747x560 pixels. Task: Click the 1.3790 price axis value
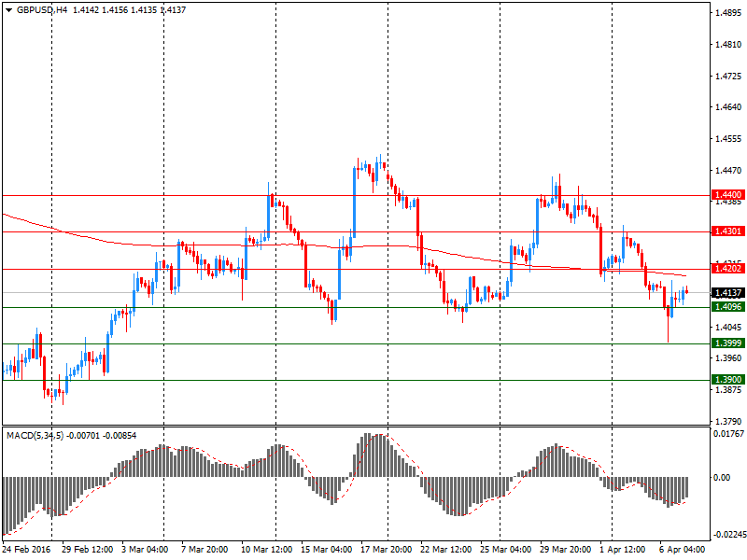pos(728,422)
